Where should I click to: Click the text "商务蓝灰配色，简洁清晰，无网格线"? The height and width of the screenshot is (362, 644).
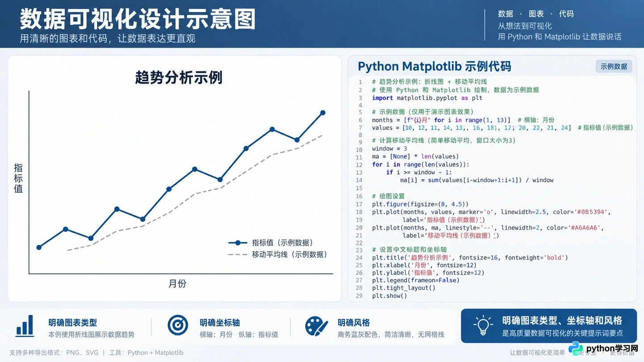pos(391,334)
